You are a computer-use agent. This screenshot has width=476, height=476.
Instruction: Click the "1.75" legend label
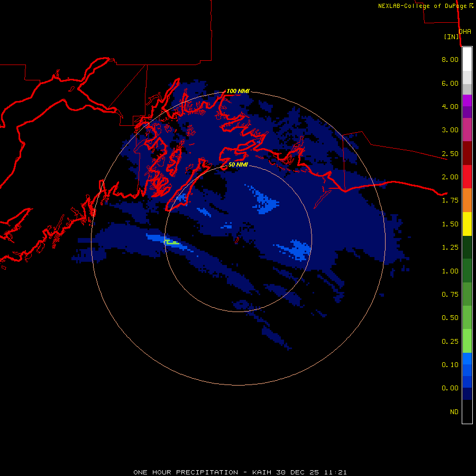[x=450, y=200]
